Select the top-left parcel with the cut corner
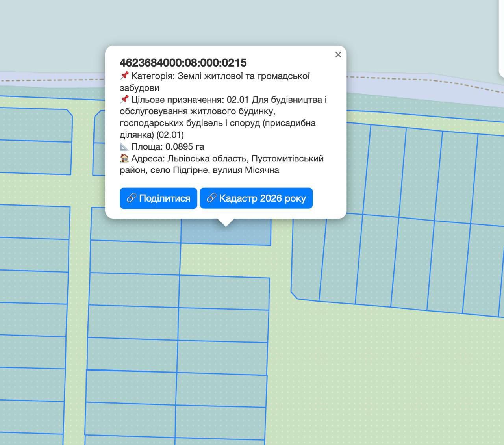Image resolution: width=504 pixels, height=445 pixels. coord(35,124)
